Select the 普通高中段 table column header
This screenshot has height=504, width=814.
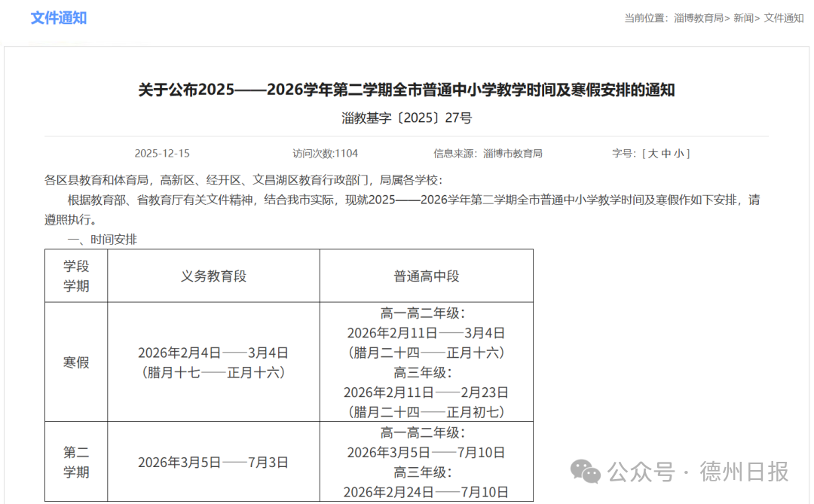click(426, 276)
